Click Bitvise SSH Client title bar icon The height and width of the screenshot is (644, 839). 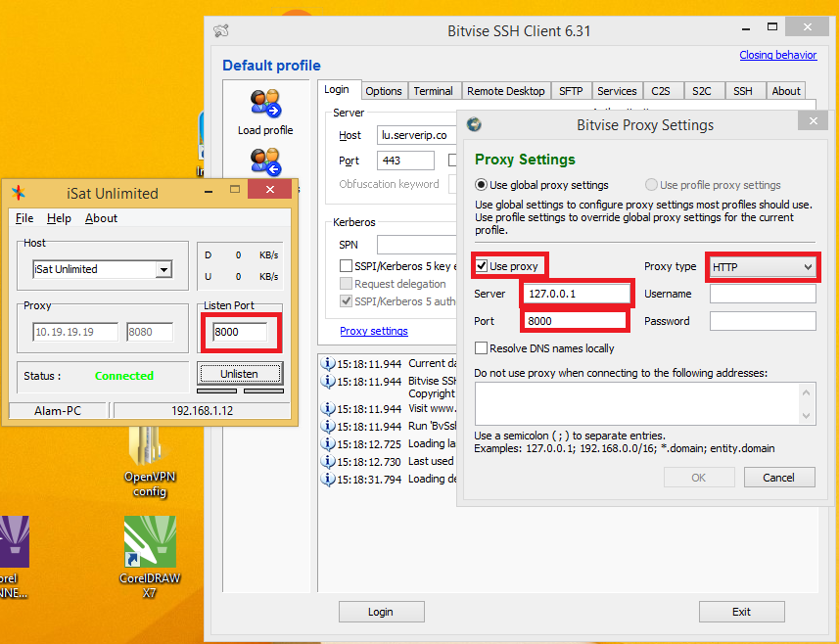pos(221,30)
